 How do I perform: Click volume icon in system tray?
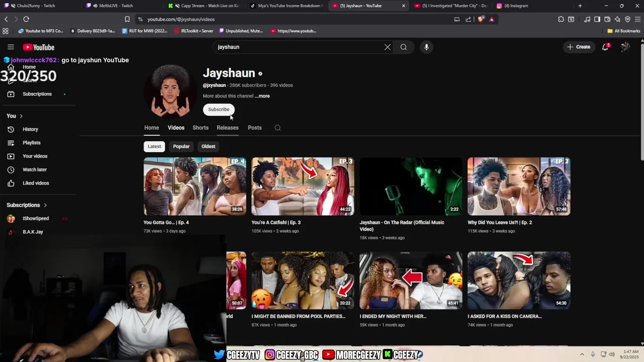[612, 354]
